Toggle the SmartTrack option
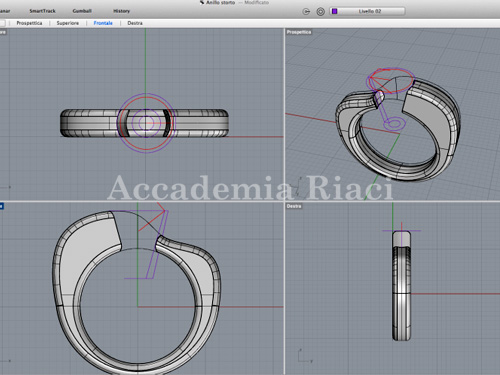Screen dimensions: 500x375 (42, 11)
